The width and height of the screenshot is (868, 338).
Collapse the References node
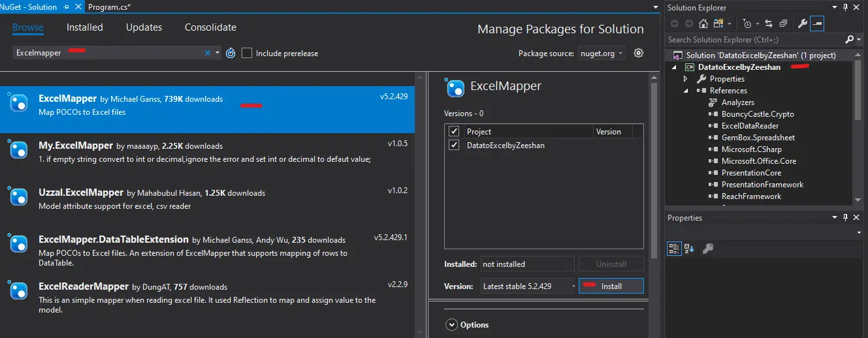tap(686, 91)
